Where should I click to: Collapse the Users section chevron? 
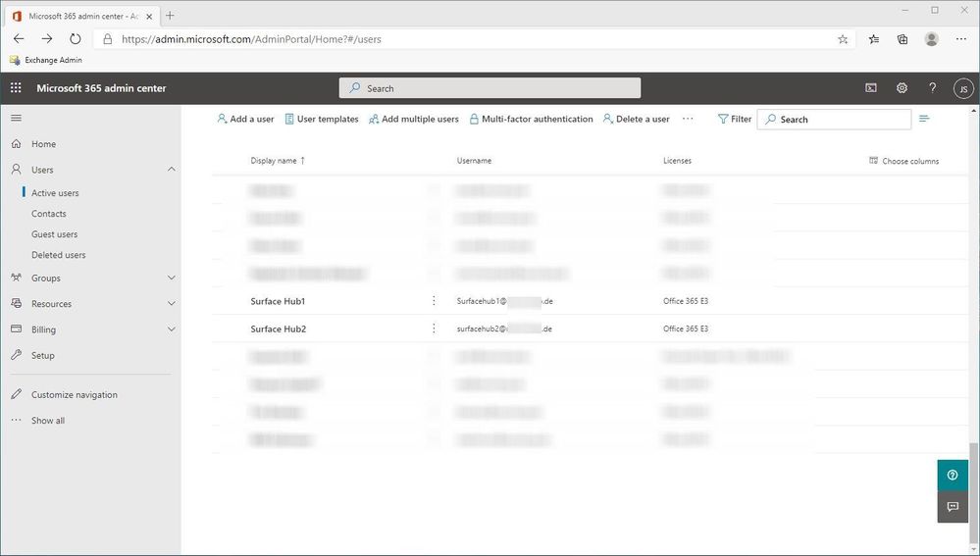(172, 170)
